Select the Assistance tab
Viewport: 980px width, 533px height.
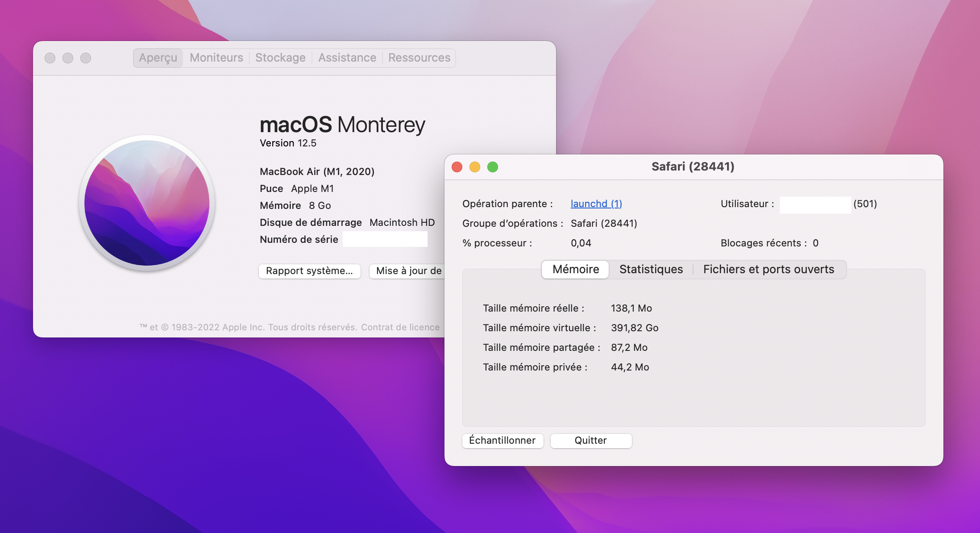[347, 58]
